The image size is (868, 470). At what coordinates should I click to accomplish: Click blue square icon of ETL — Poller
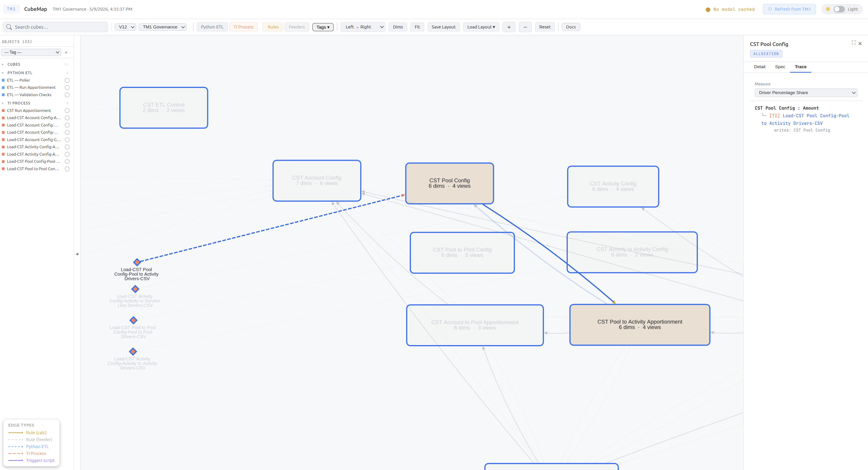tap(3, 80)
